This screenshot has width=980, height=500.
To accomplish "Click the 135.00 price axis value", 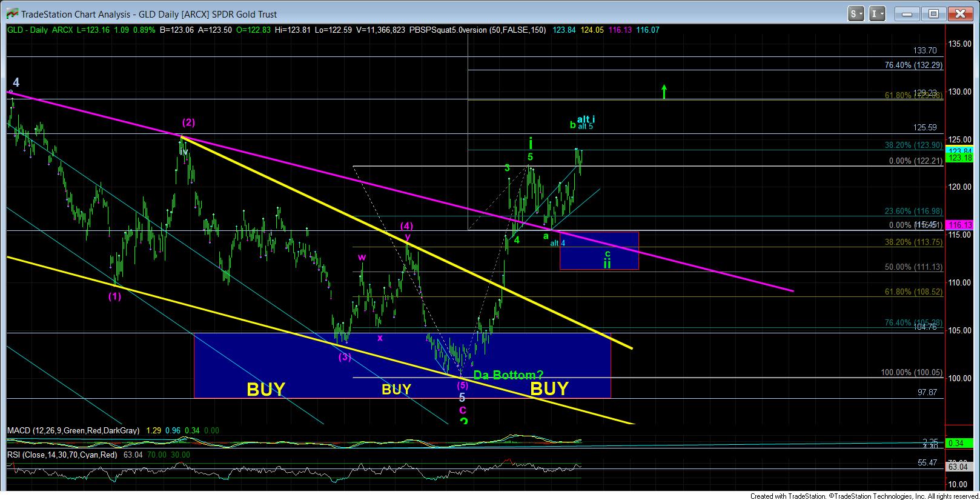I will coord(961,44).
